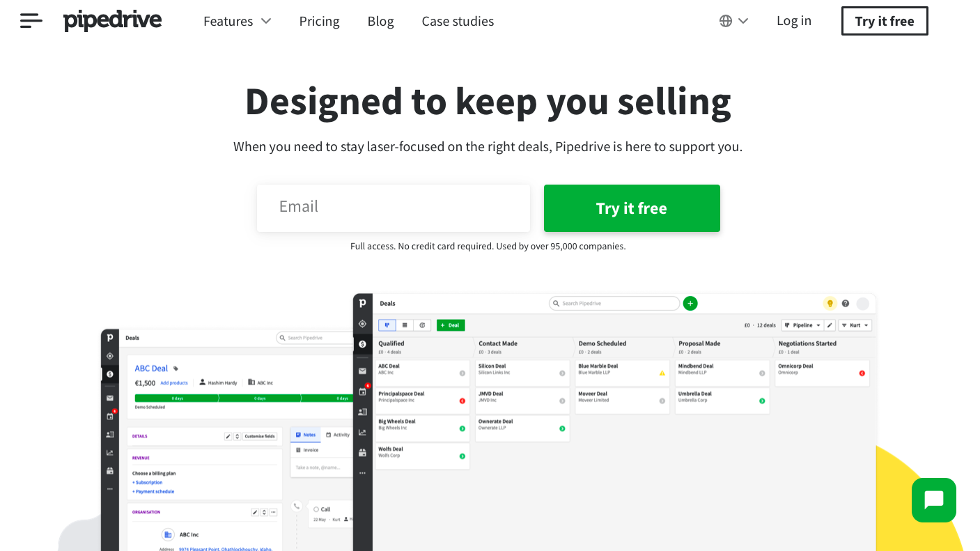Image resolution: width=980 pixels, height=551 pixels.
Task: Open Insights chart icon in Deals board sidebar
Action: [x=362, y=432]
